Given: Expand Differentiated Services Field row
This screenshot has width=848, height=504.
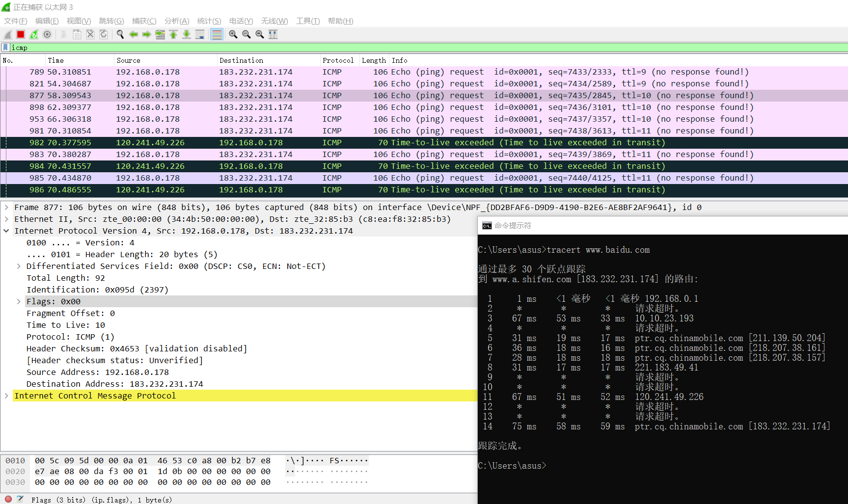Looking at the screenshot, I should 19,266.
